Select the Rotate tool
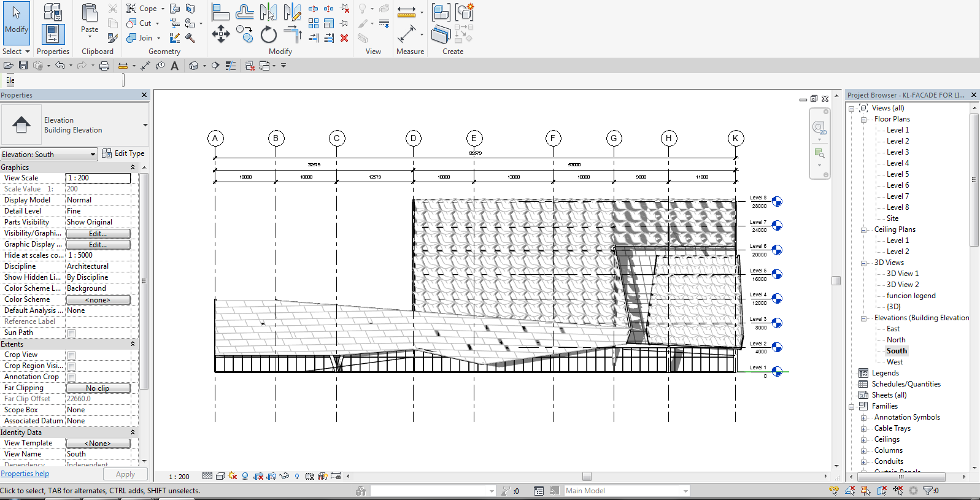This screenshot has height=500, width=980. [268, 34]
